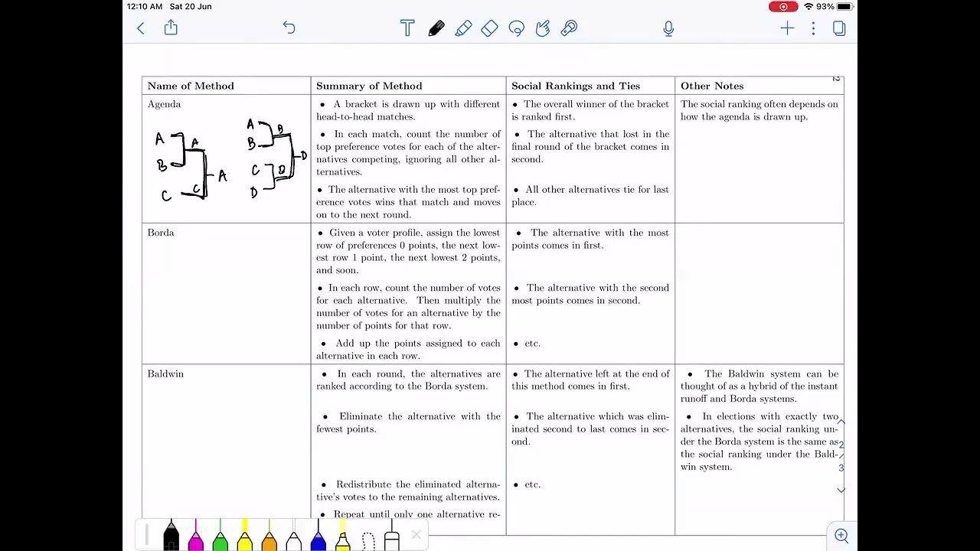
Task: Click 'A bracket is drawn up' bullet
Action: [408, 110]
